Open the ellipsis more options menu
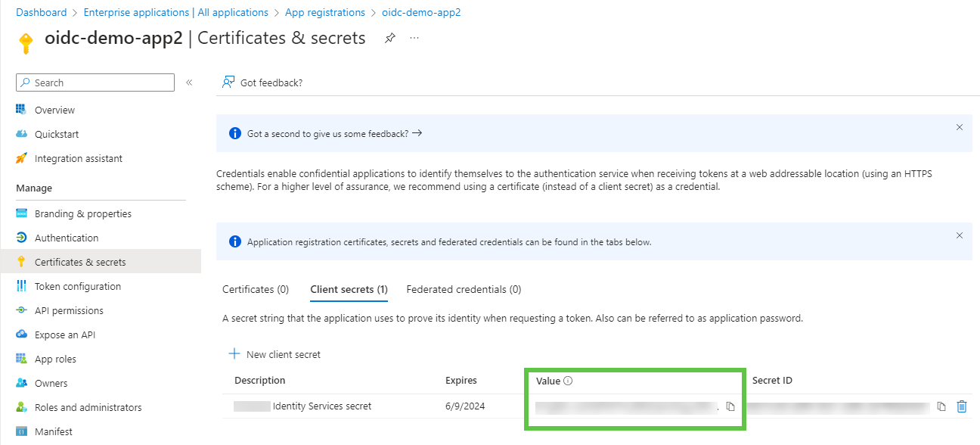 (x=414, y=38)
